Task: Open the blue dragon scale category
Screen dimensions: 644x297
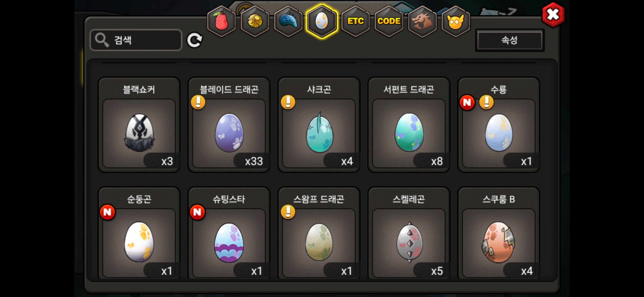Action: point(288,21)
